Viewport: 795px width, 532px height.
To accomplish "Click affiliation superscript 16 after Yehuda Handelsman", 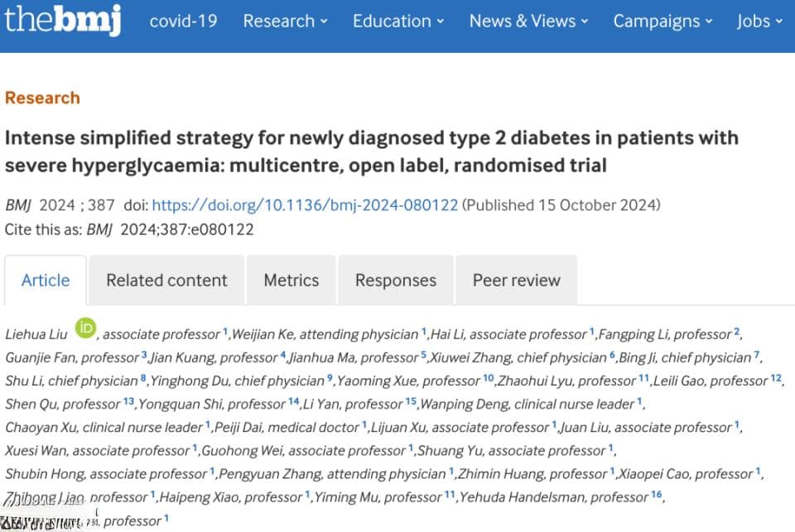I will pos(657,494).
